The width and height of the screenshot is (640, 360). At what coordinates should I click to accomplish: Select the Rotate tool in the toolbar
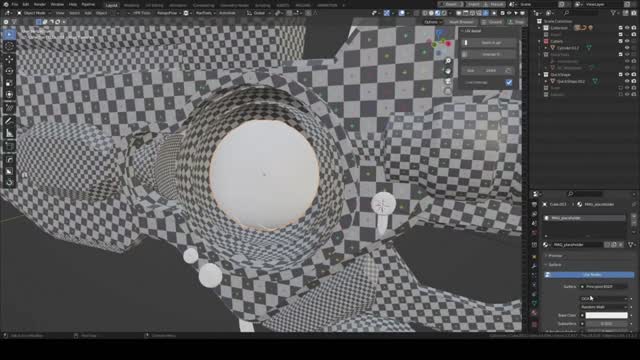tap(9, 71)
